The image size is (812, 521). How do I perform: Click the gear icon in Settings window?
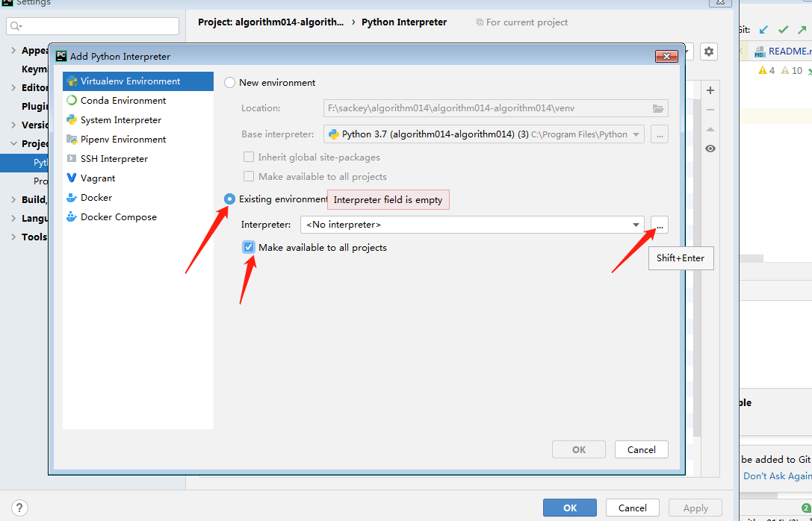[x=708, y=52]
